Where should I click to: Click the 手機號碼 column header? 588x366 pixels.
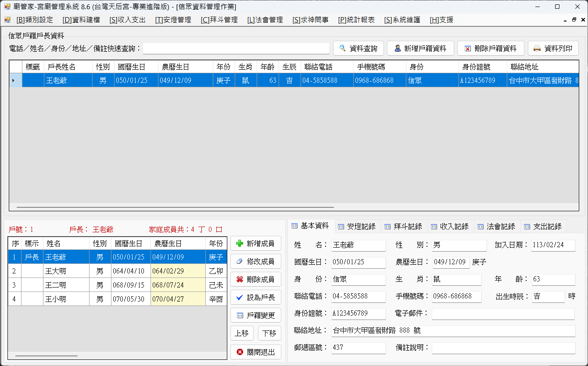click(380, 67)
